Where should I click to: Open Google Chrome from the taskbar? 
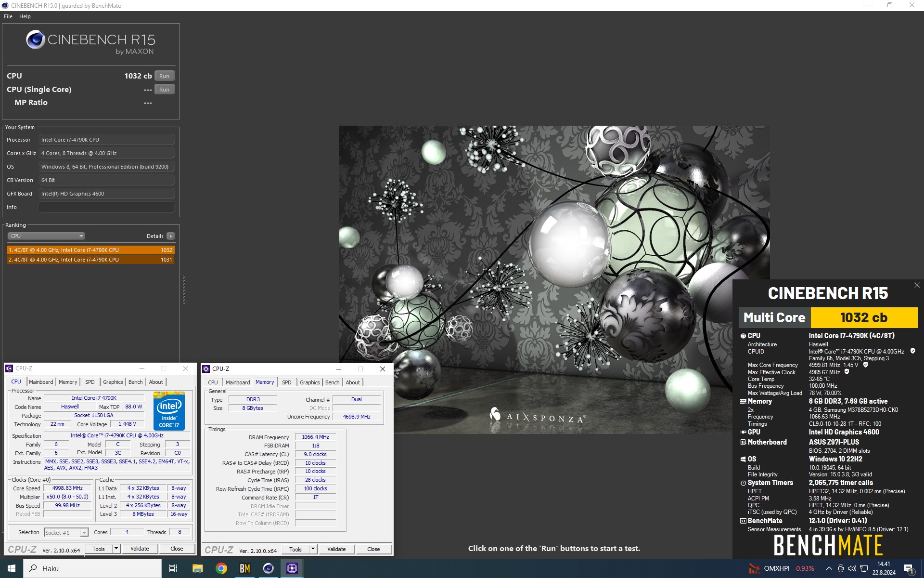click(x=221, y=568)
